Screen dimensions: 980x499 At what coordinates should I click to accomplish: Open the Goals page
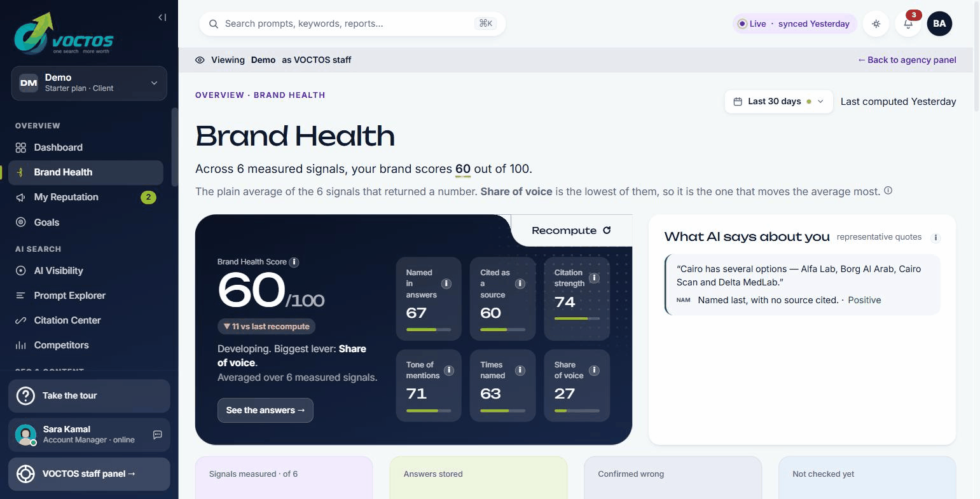click(85, 222)
